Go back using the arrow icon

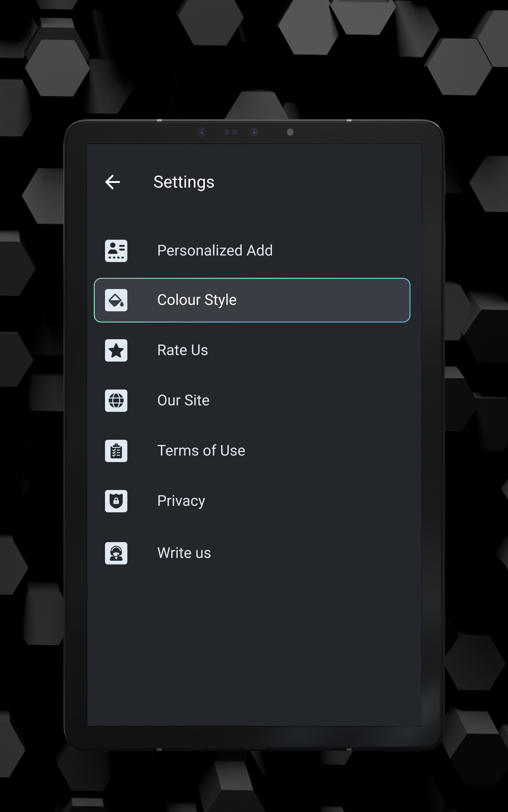pos(113,182)
